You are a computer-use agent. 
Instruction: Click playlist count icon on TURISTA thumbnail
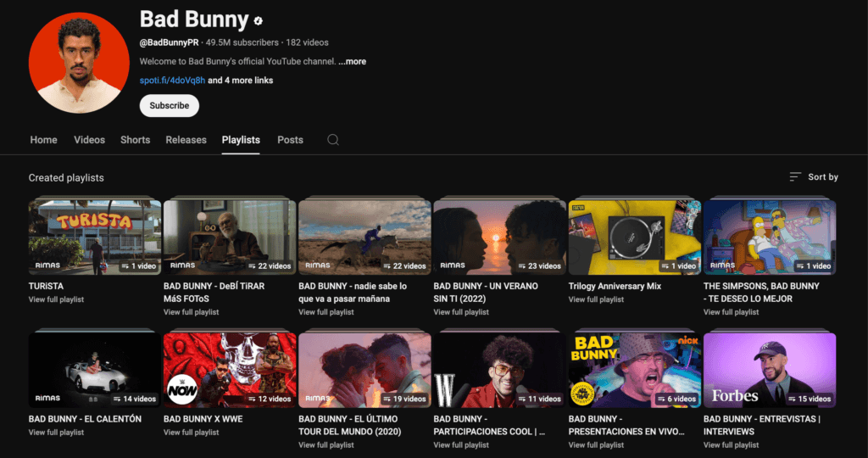124,265
